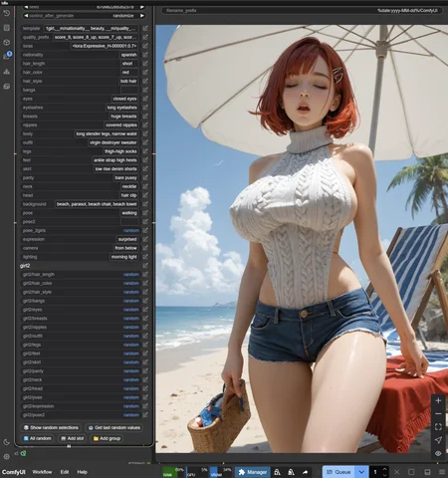Image resolution: width=448 pixels, height=478 pixels.
Task: Click the first unload models icon after Manager
Action: (277, 472)
